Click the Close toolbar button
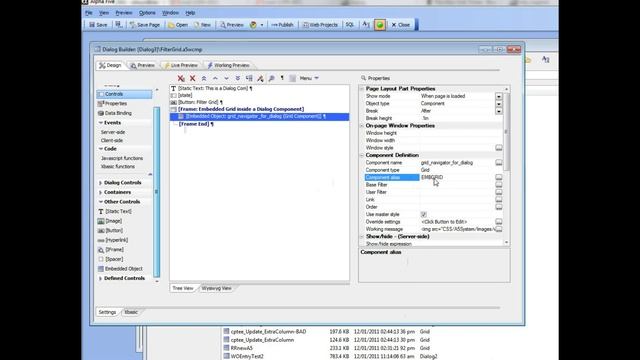This screenshot has width=640, height=360. [x=401, y=25]
